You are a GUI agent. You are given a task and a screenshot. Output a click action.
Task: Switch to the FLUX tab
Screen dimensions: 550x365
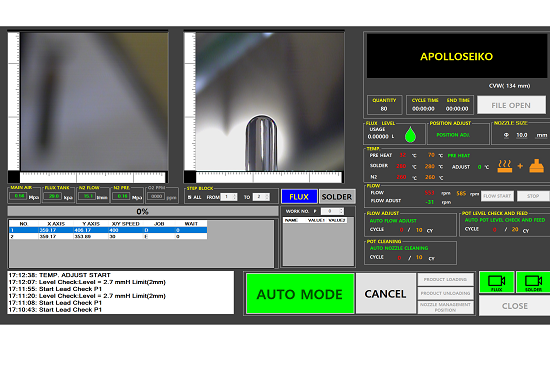pyautogui.click(x=299, y=197)
